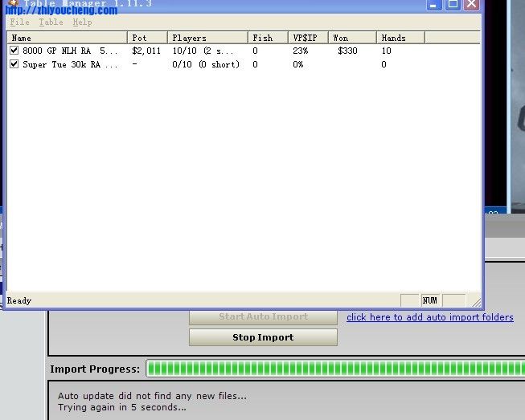Image resolution: width=525 pixels, height=420 pixels.
Task: Sort by the Won column header
Action: pyautogui.click(x=352, y=38)
